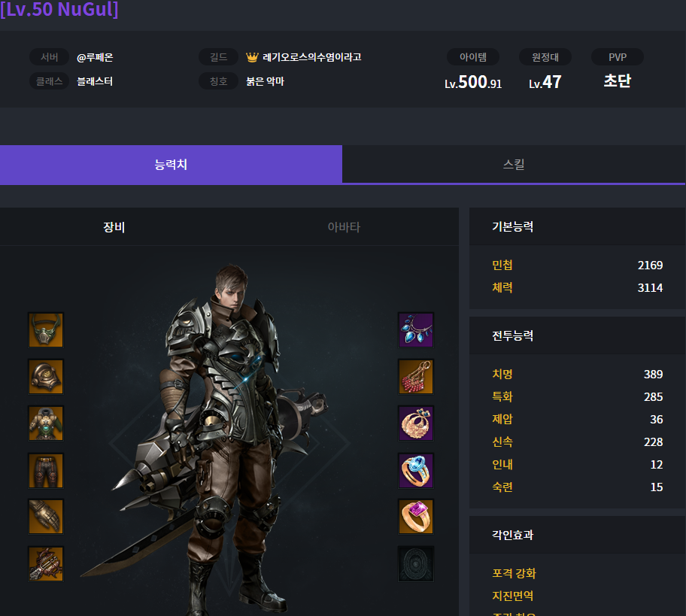Click the guild name 레기오로스의수염이라고
Viewport: 686px width, 616px height.
[312, 57]
